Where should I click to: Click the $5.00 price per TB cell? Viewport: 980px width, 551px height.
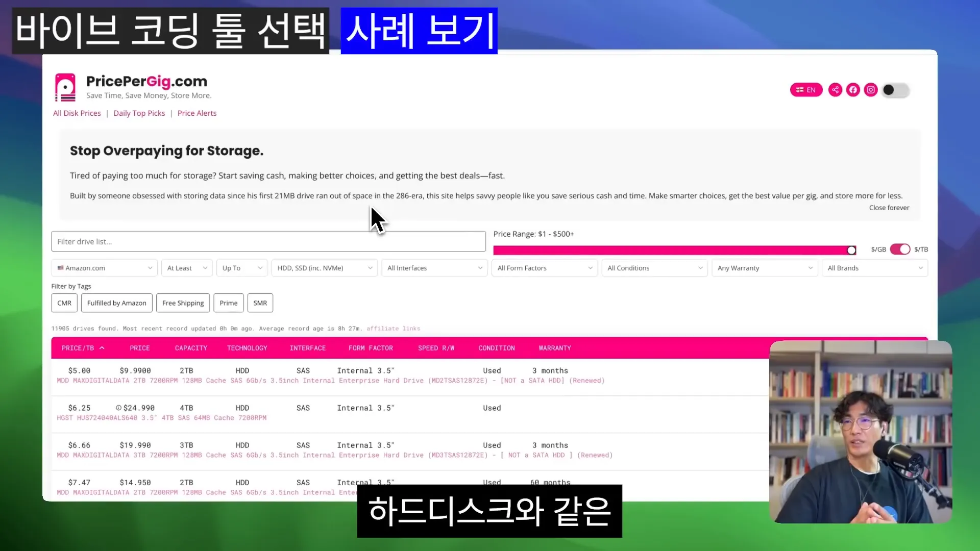79,371
